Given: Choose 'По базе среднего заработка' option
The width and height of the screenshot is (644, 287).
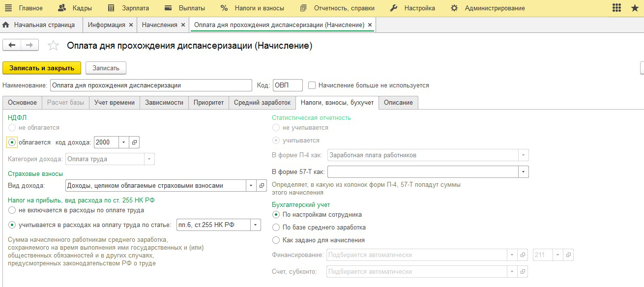Looking at the screenshot, I should (x=276, y=228).
